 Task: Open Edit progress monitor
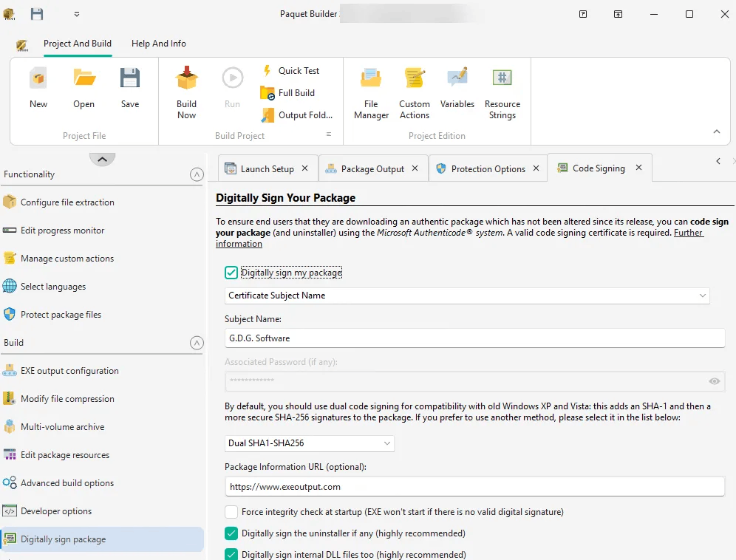click(102, 231)
